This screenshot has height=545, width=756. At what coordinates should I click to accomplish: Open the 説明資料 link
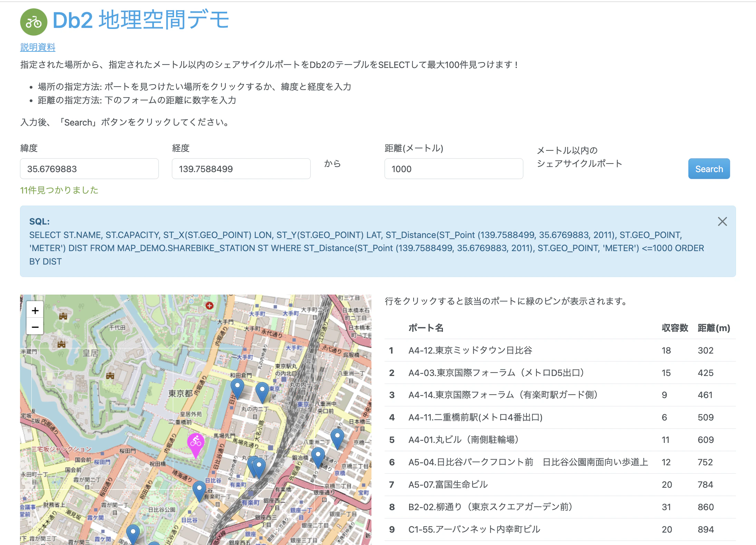38,47
